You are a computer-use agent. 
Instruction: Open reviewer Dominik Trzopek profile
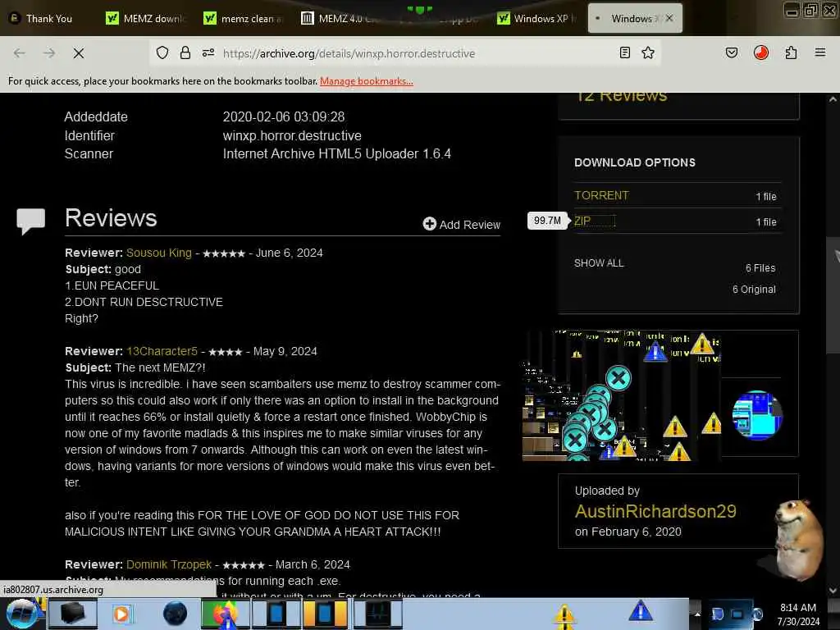tap(169, 564)
